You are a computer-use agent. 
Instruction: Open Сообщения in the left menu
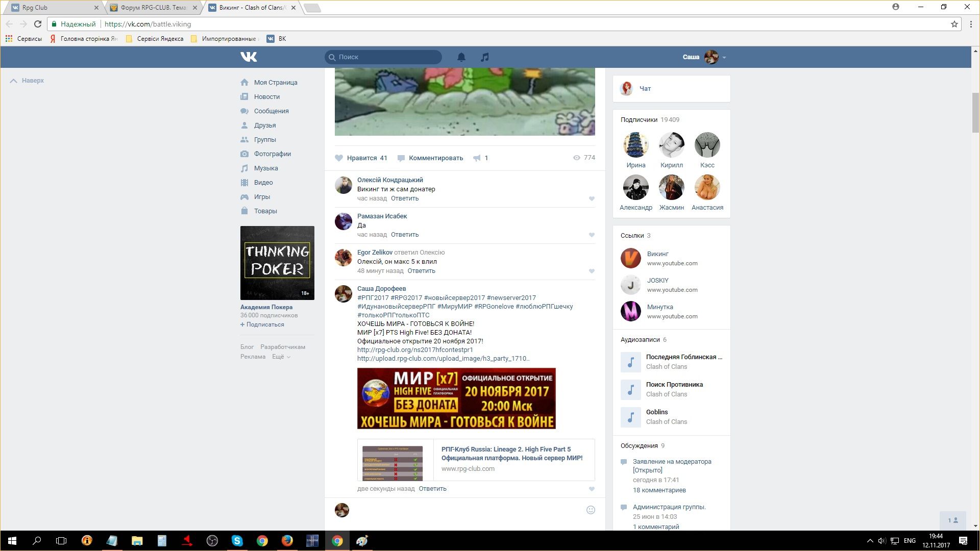click(x=271, y=111)
